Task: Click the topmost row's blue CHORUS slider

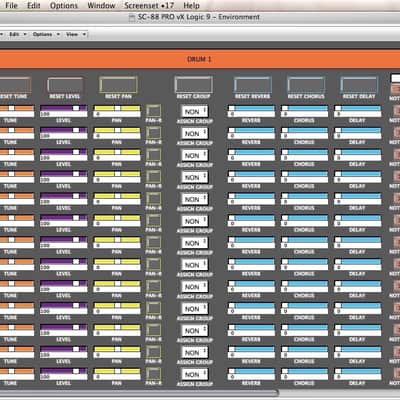Action: 304,111
